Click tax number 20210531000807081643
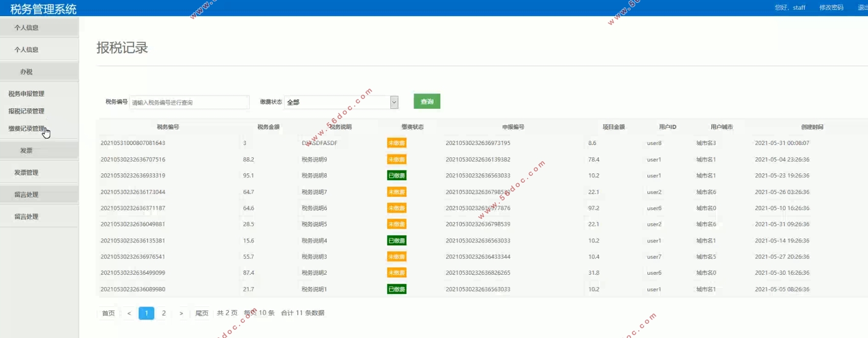 (x=133, y=143)
